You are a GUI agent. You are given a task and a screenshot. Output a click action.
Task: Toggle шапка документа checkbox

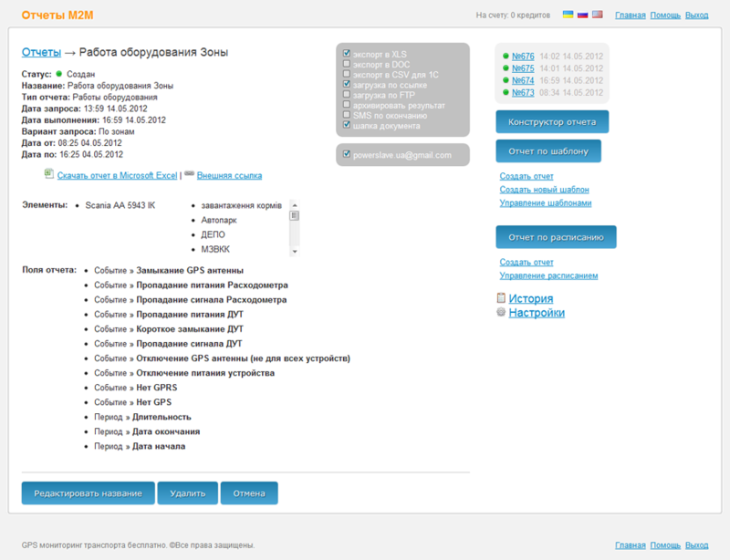pyautogui.click(x=347, y=125)
